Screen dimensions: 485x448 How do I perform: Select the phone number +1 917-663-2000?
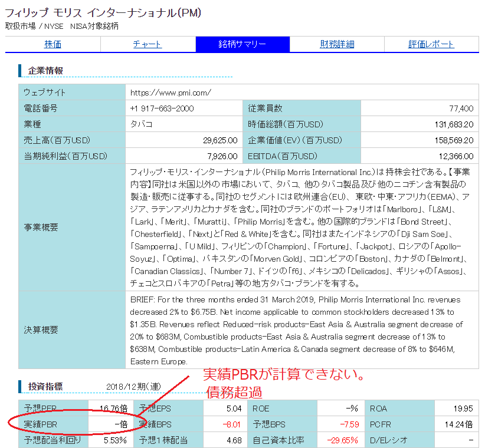[x=162, y=108]
